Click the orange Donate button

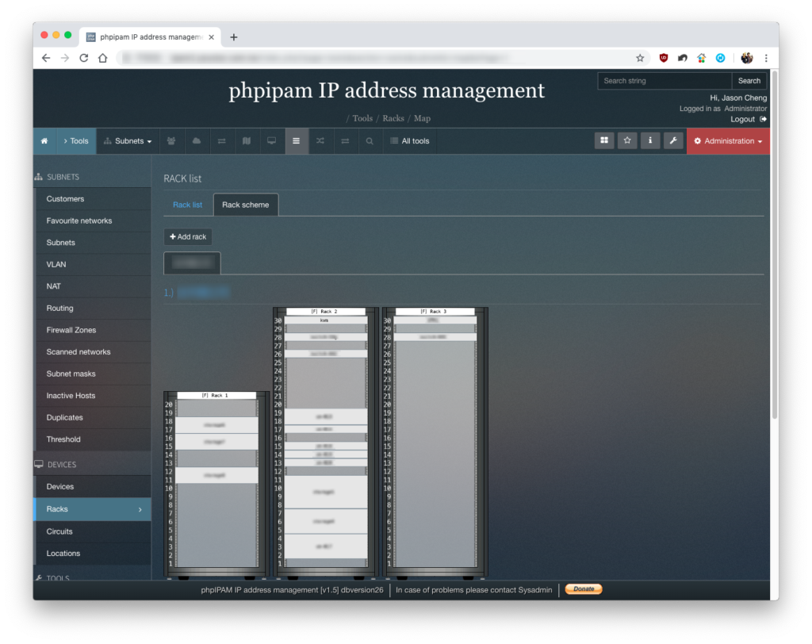pos(584,589)
